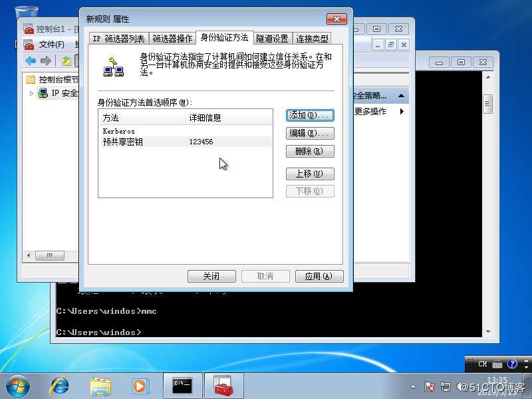Click the command prompt vertical scroll thumb
Image resolution: width=532 pixels, height=399 pixels.
pos(488,104)
